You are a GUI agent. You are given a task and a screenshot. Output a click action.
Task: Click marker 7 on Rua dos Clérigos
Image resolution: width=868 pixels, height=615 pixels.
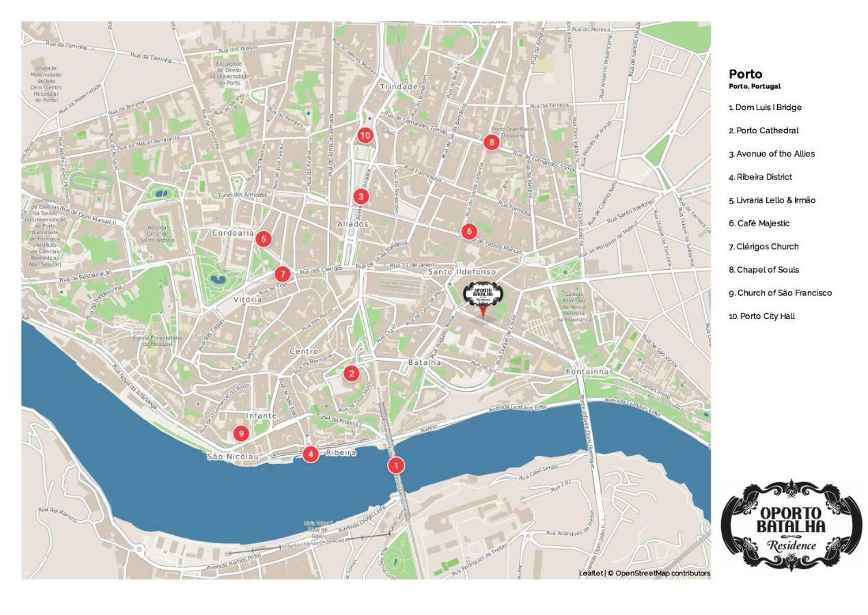(x=282, y=275)
